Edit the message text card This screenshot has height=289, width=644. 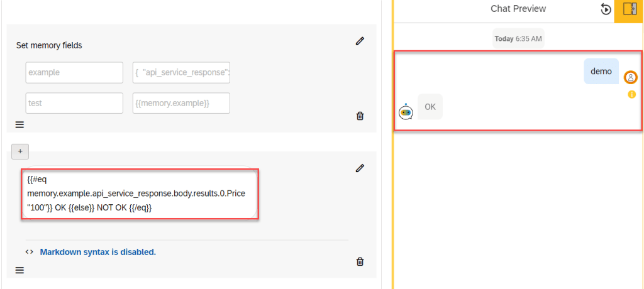pos(360,168)
